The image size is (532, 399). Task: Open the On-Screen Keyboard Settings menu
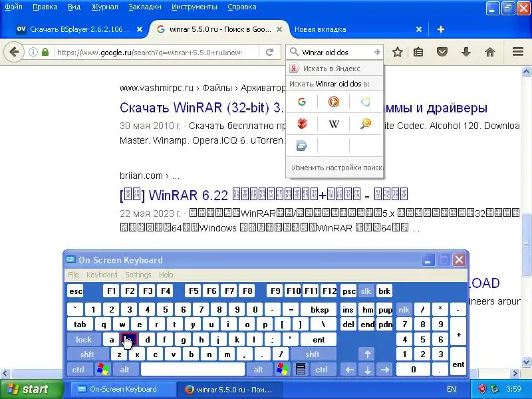point(138,275)
